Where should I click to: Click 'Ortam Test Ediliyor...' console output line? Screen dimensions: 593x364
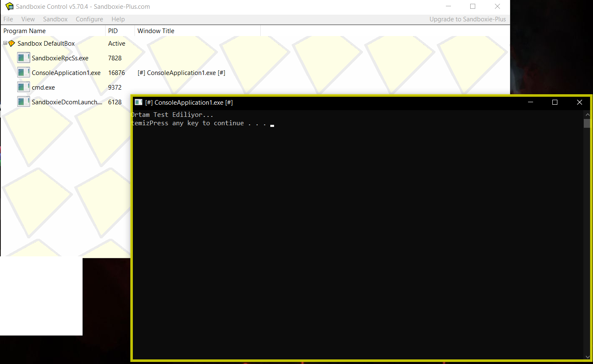[172, 115]
